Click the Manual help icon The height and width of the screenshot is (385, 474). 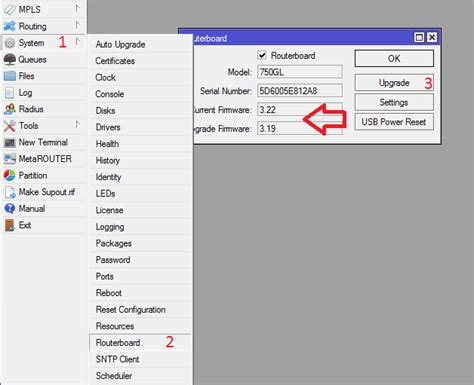[x=10, y=209]
